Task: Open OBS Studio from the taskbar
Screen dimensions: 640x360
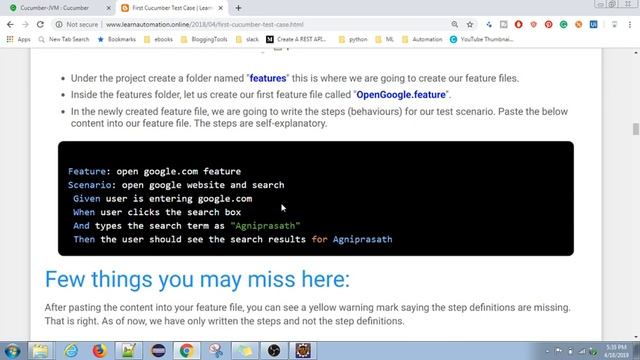Action: pos(274,351)
